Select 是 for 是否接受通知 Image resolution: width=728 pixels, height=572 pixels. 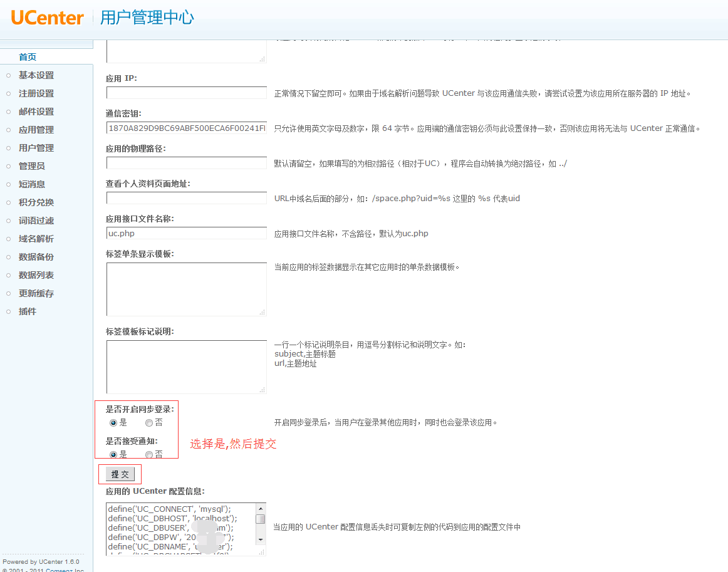[x=113, y=455]
